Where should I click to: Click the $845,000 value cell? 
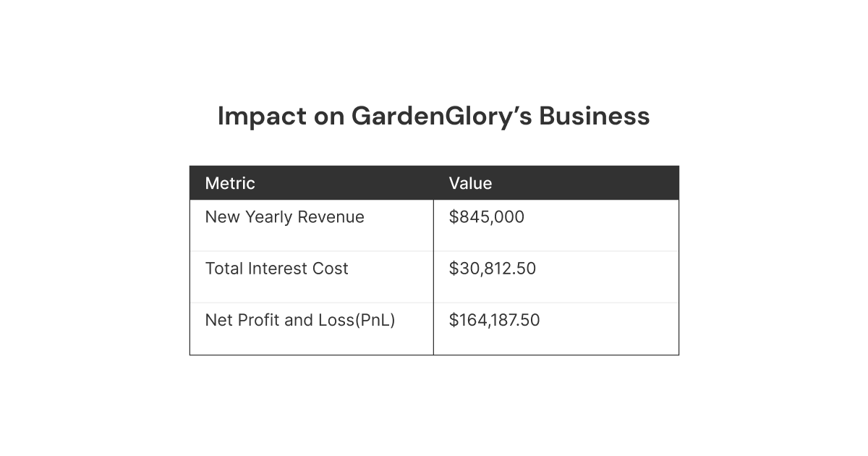[486, 217]
